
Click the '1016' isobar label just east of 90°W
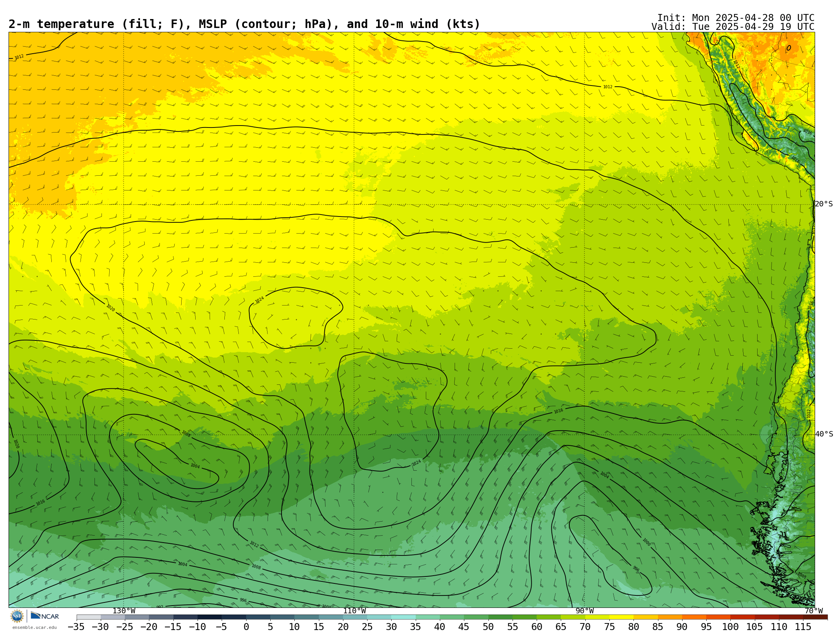click(558, 411)
